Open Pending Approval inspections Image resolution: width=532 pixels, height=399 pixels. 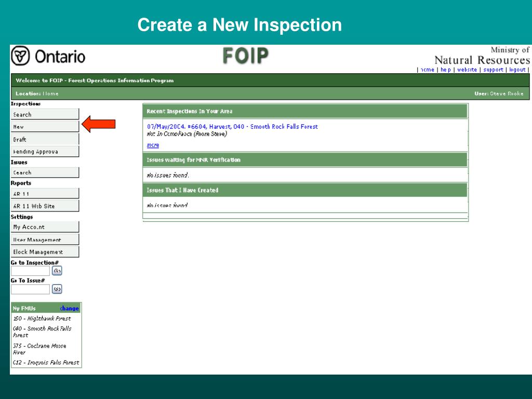[45, 151]
